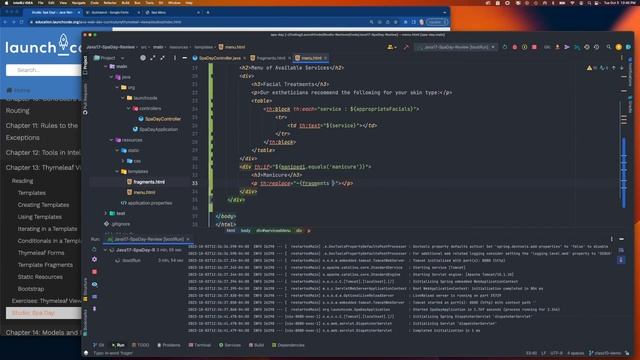This screenshot has height=360, width=640.
Task: Minimize the Run panel with minus icon
Action: click(622, 239)
